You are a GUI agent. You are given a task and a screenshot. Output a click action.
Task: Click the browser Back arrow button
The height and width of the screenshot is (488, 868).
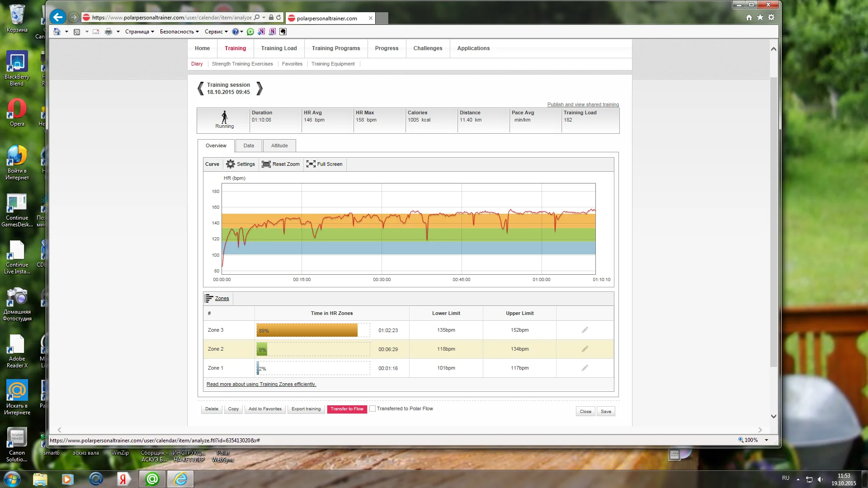tap(57, 18)
